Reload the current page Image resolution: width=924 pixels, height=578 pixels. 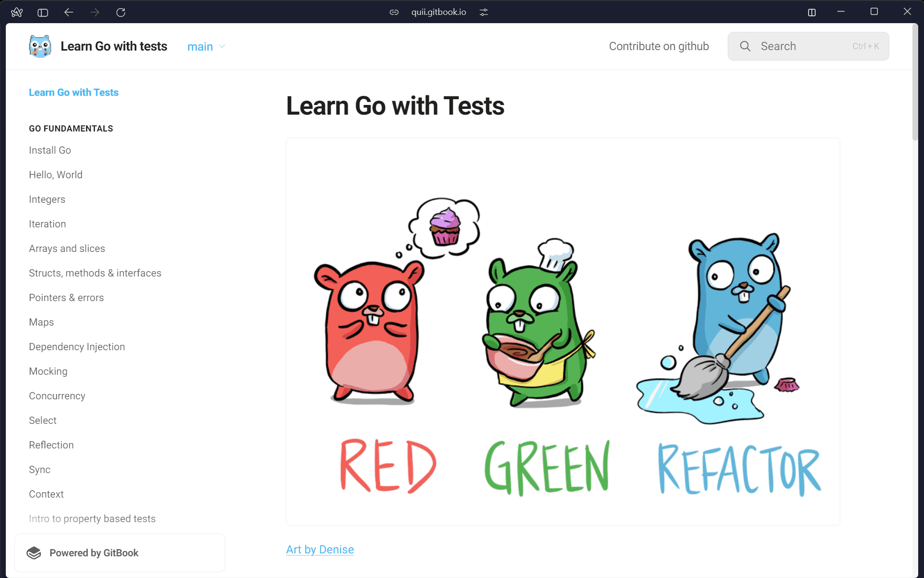pyautogui.click(x=121, y=13)
